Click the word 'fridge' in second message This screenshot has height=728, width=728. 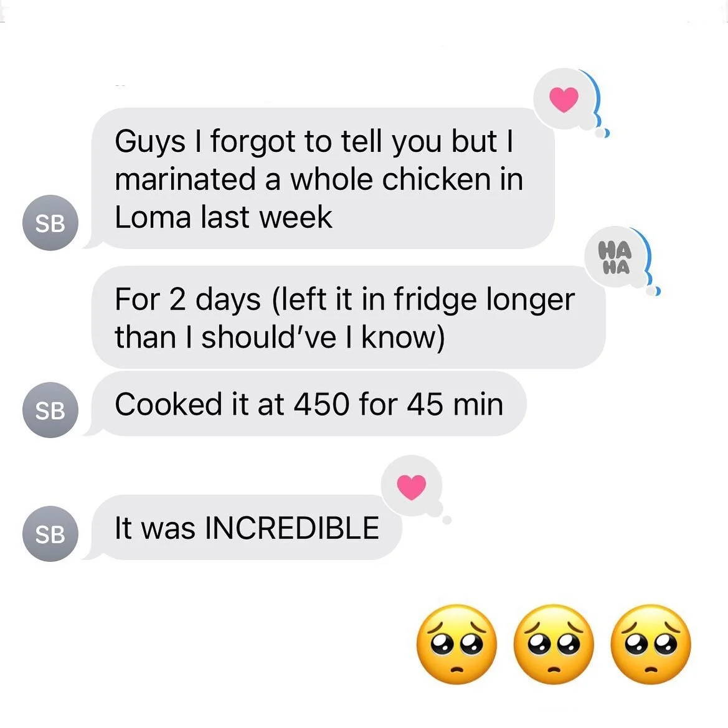coord(435,300)
